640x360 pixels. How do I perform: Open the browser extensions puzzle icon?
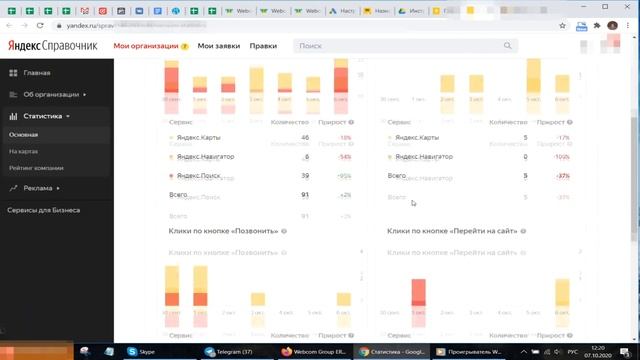597,25
